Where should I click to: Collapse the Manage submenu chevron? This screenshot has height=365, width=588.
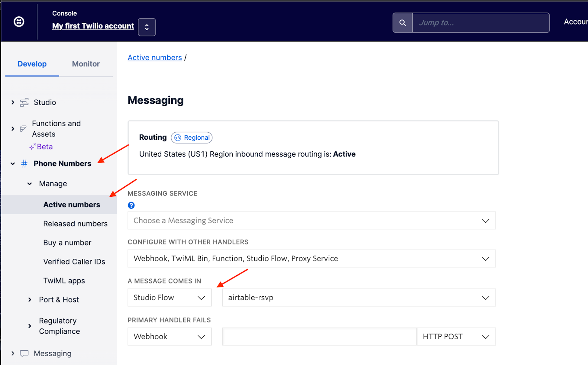29,184
